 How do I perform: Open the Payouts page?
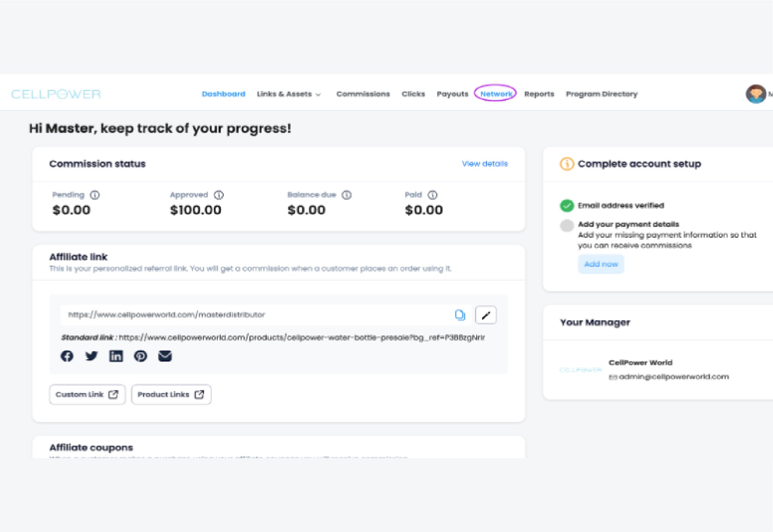coord(452,94)
